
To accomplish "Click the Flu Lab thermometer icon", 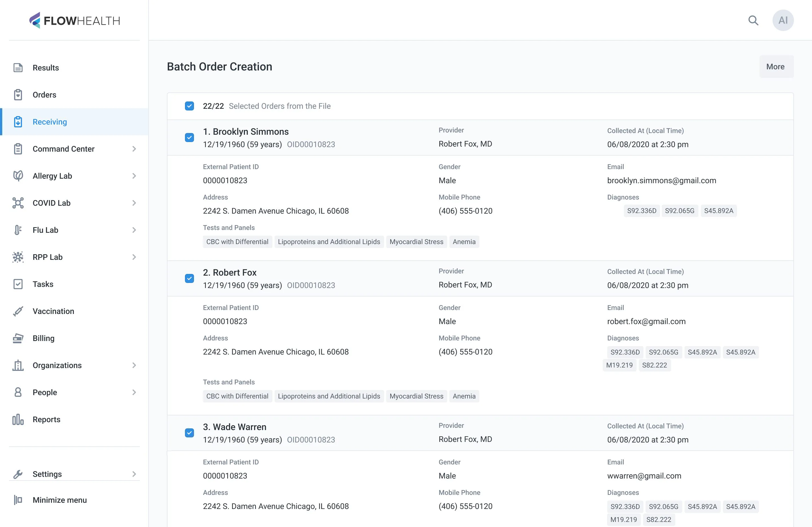I will tap(18, 230).
